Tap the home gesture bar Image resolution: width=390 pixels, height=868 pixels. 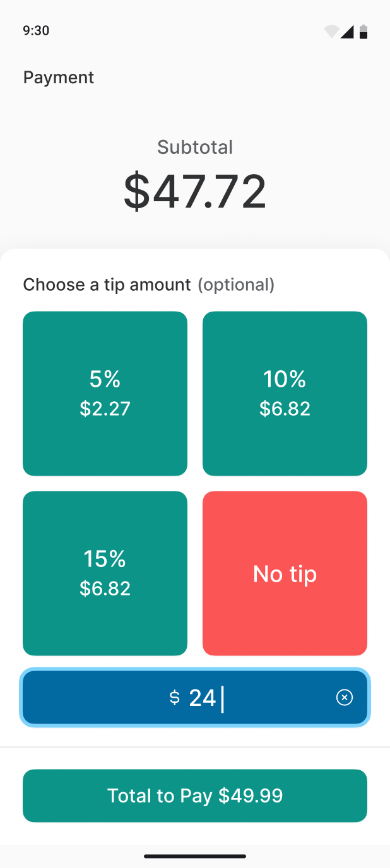click(195, 856)
